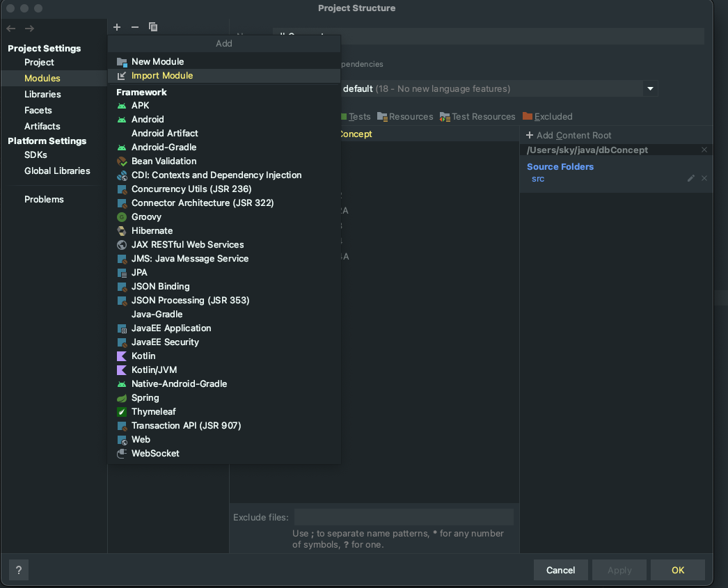This screenshot has height=588, width=728.
Task: Click the Concurrency Utils (JSR 236) icon
Action: click(122, 189)
